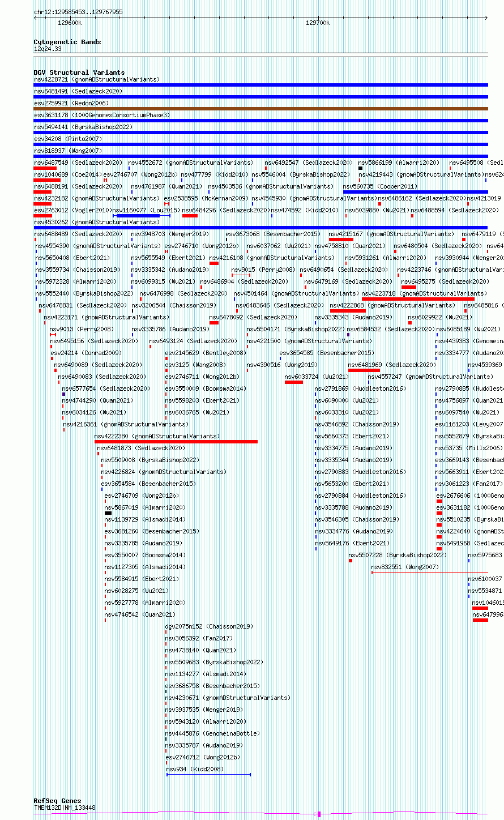Image resolution: width=504 pixels, height=820 pixels.
Task: Click esv2538595 McKernan2009 red span
Action: 167,204
